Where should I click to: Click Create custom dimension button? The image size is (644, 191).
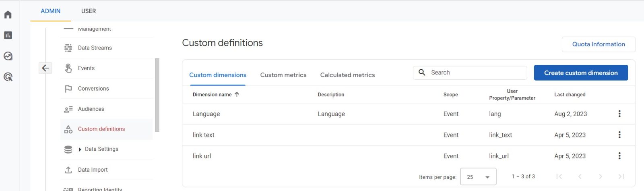581,73
